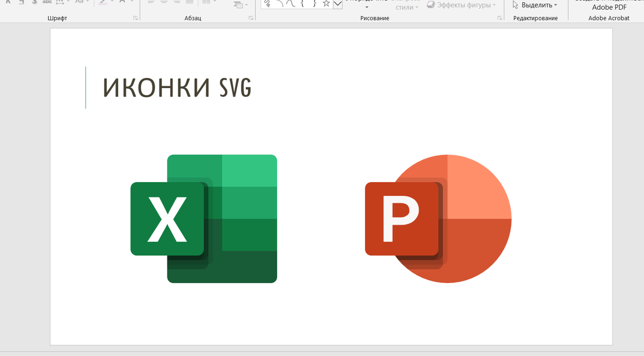
Task: Click the Рисование group label
Action: click(375, 18)
